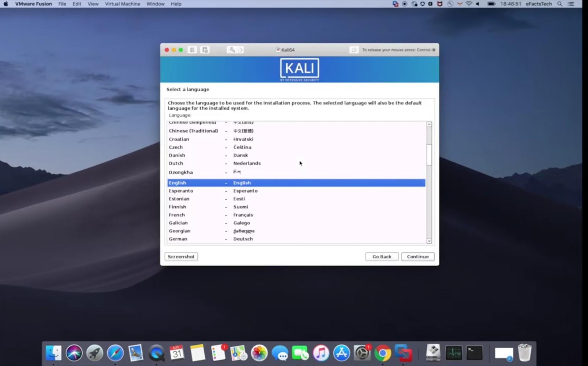Select Croatian from the language list
Viewport: 588px width, 366px height.
click(x=296, y=139)
